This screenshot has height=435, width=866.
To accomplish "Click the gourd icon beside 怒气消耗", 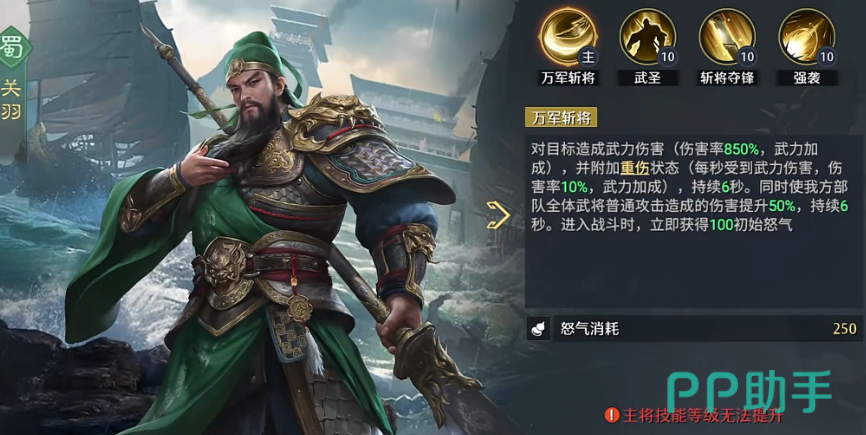I will (538, 329).
